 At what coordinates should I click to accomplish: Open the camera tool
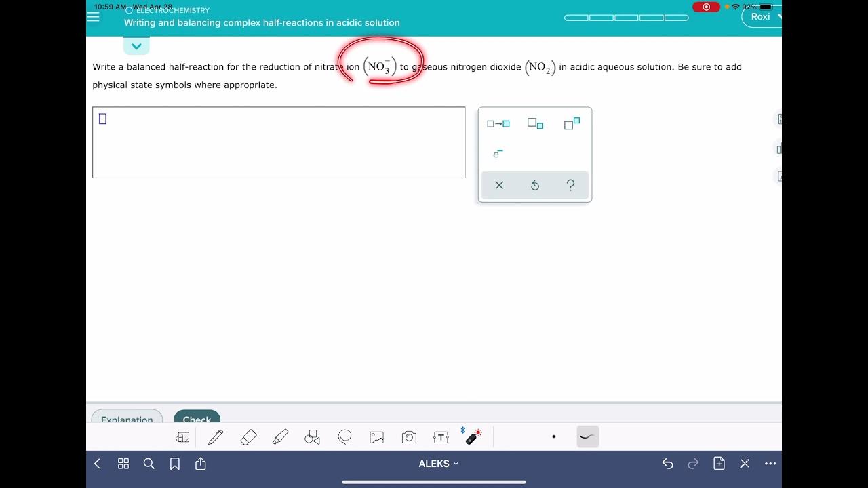[x=409, y=438]
